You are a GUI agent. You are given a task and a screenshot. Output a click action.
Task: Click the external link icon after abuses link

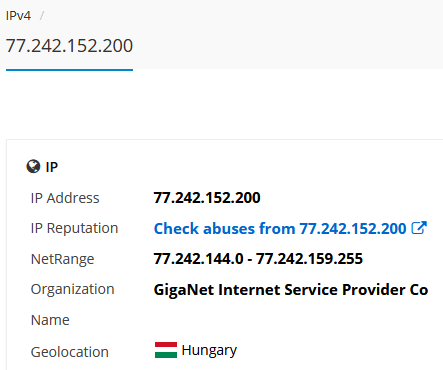(x=419, y=228)
